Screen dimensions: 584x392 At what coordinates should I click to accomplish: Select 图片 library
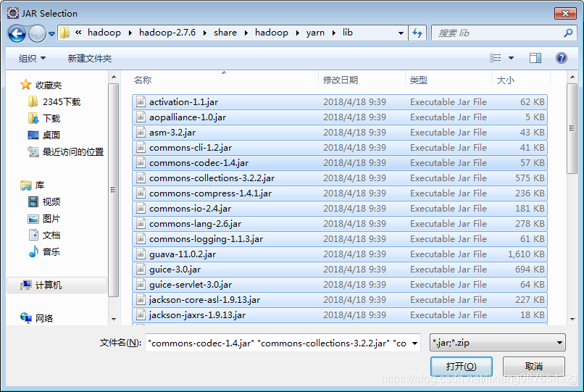(44, 218)
